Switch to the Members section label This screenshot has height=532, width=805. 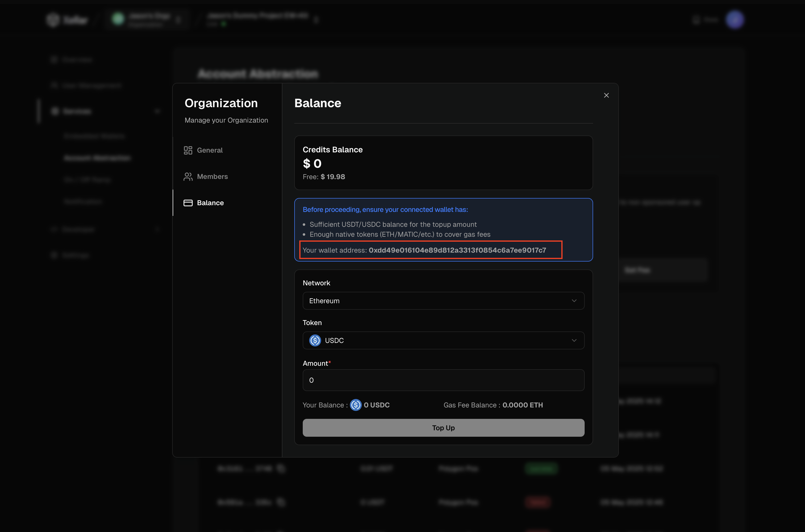[212, 176]
